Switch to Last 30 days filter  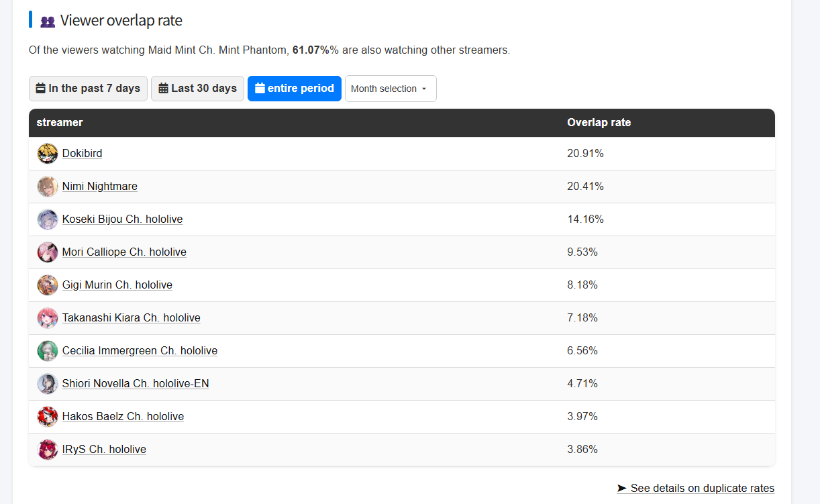pyautogui.click(x=197, y=89)
